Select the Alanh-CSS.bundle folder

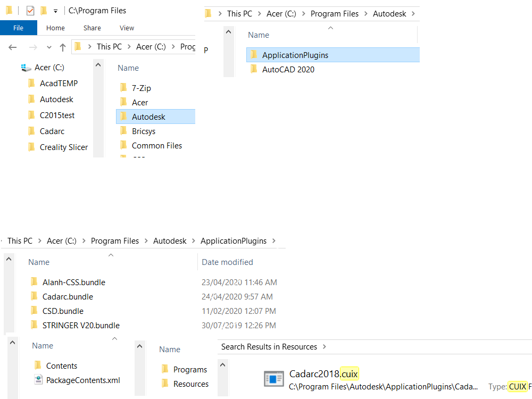pyautogui.click(x=73, y=282)
